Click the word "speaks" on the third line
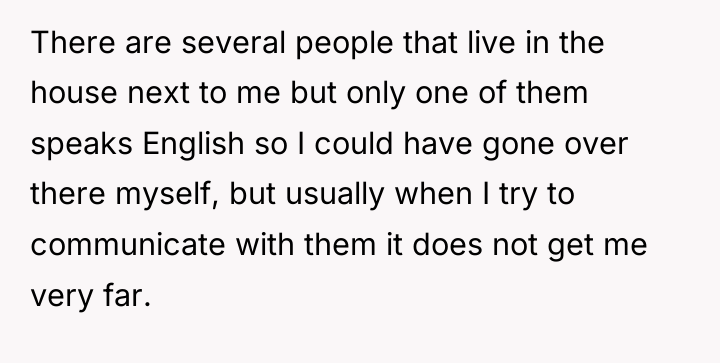Viewport: 720px width, 363px height. (x=82, y=145)
